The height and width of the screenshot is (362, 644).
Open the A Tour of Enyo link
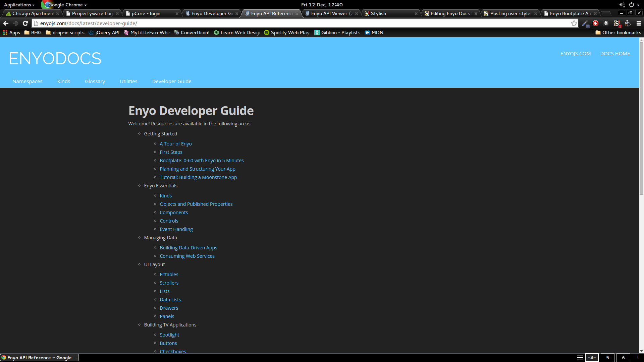point(176,144)
